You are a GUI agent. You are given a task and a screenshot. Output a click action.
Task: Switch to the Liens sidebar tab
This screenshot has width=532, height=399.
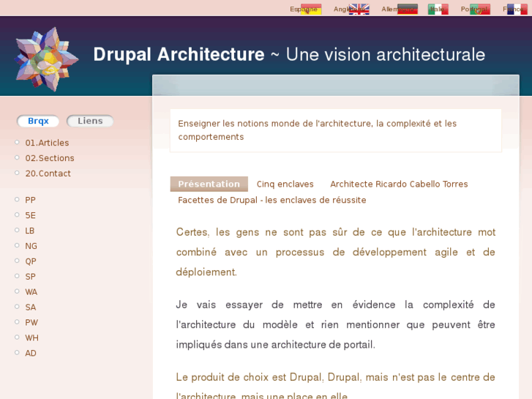(90, 121)
